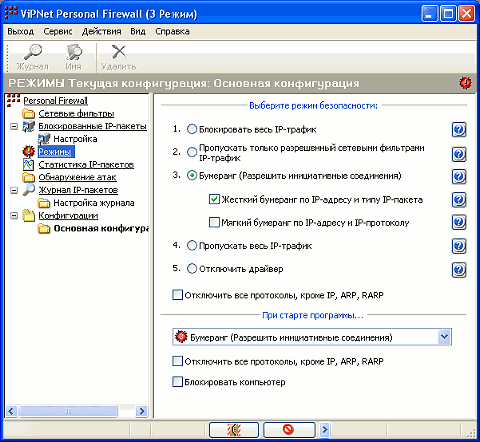The height and width of the screenshot is (442, 480).
Task: Select Блокировать весь IP-трафик radio button
Action: [192, 129]
